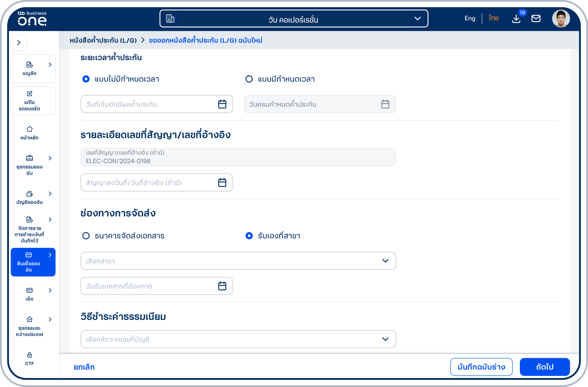
Task: Open the เช็ค cheque sidebar menu
Action: pyautogui.click(x=29, y=294)
